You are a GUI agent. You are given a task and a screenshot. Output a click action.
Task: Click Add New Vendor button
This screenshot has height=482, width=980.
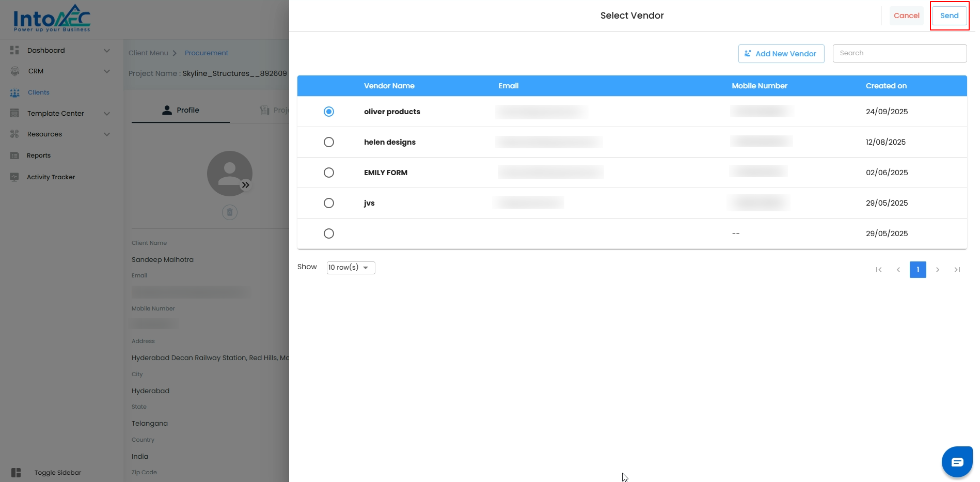[x=781, y=54]
